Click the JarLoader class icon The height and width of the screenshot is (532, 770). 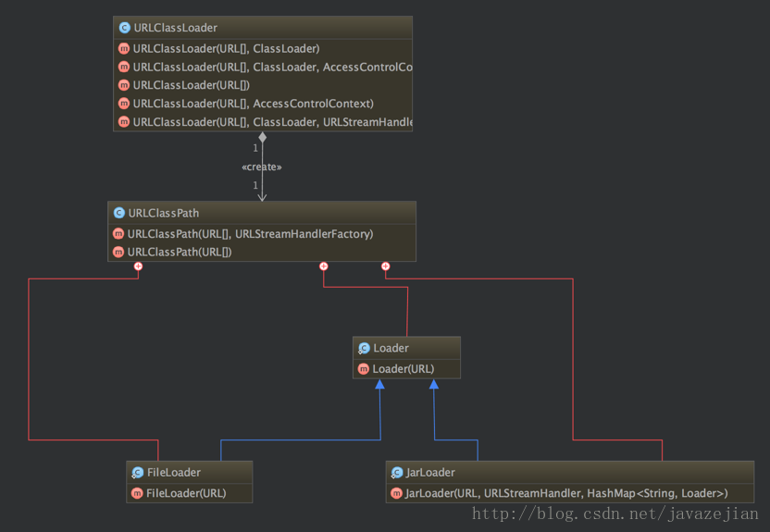pyautogui.click(x=396, y=473)
